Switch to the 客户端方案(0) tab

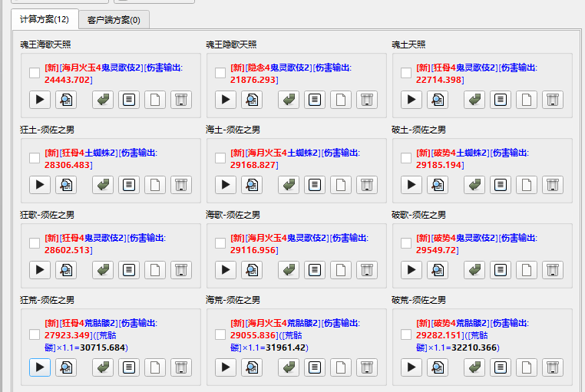tap(114, 20)
